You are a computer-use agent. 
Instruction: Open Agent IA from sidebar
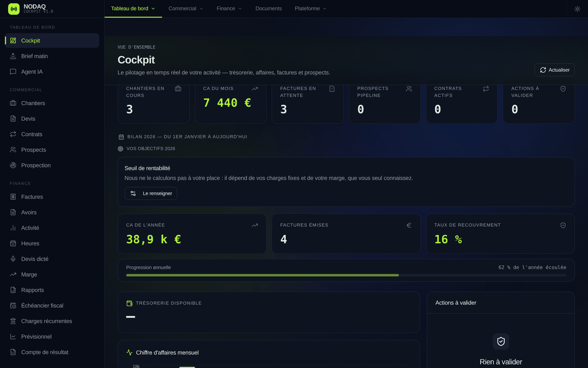coord(52,72)
